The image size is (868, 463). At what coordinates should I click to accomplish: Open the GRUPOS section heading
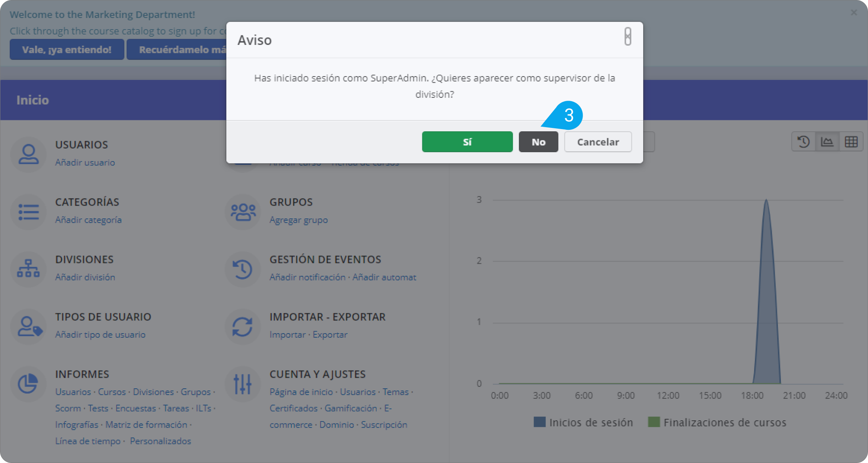(291, 202)
